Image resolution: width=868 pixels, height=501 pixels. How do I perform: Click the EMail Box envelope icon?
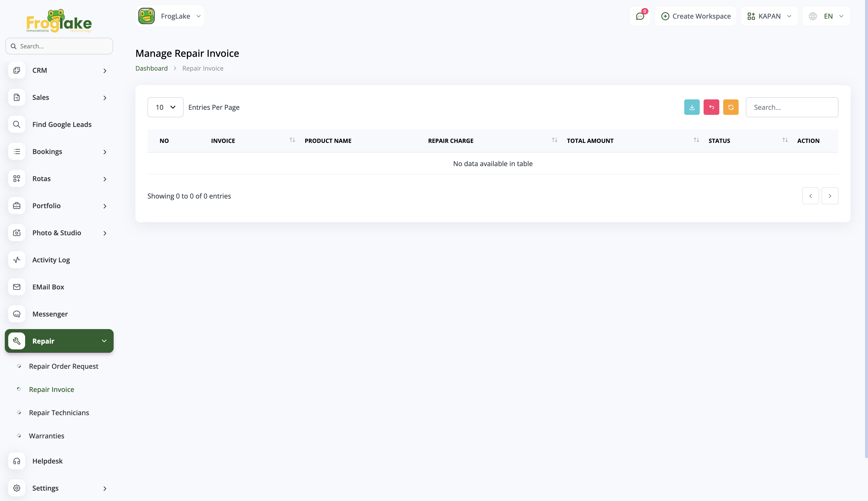pyautogui.click(x=16, y=287)
